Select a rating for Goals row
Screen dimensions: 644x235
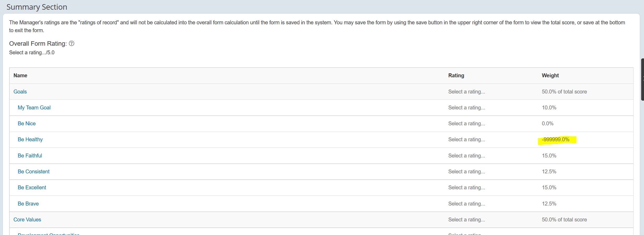tap(466, 92)
